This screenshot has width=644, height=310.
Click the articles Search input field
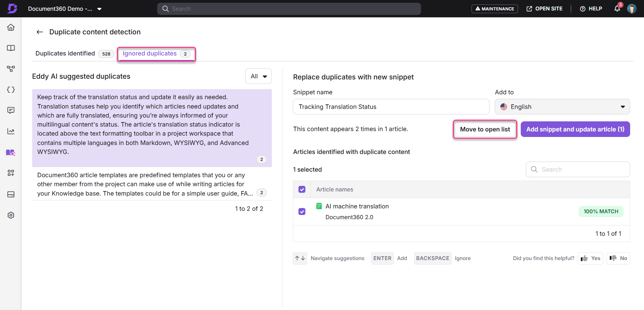[x=578, y=169]
